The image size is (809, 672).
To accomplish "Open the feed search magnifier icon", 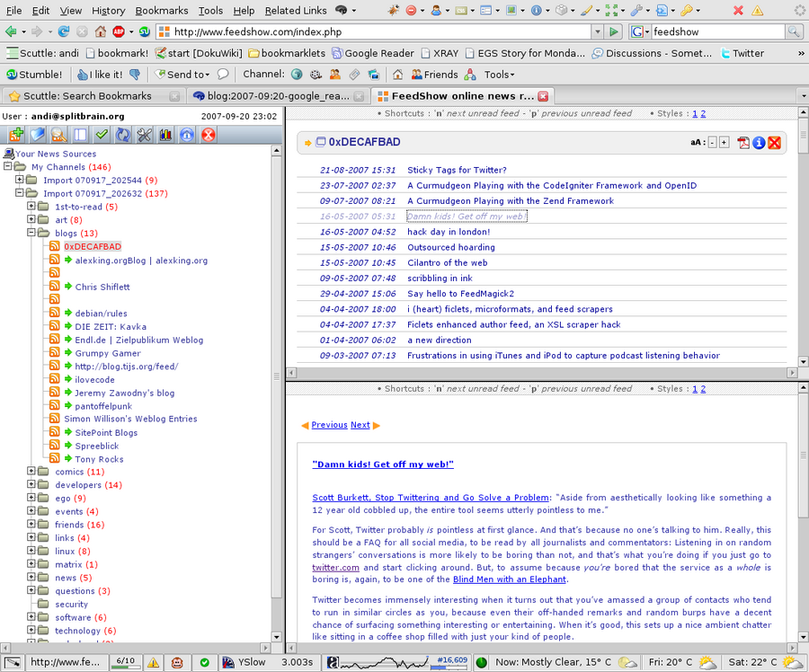I will click(58, 135).
